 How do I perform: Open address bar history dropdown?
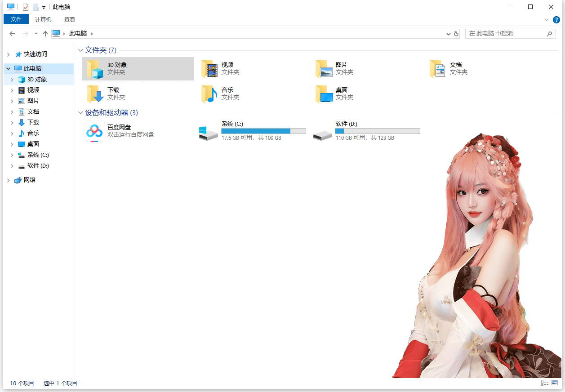[x=448, y=34]
